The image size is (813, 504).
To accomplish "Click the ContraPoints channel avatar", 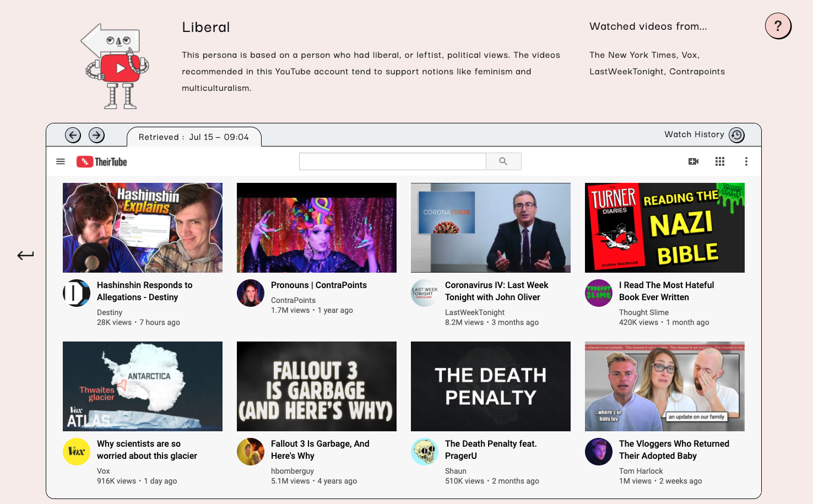I will click(x=251, y=292).
